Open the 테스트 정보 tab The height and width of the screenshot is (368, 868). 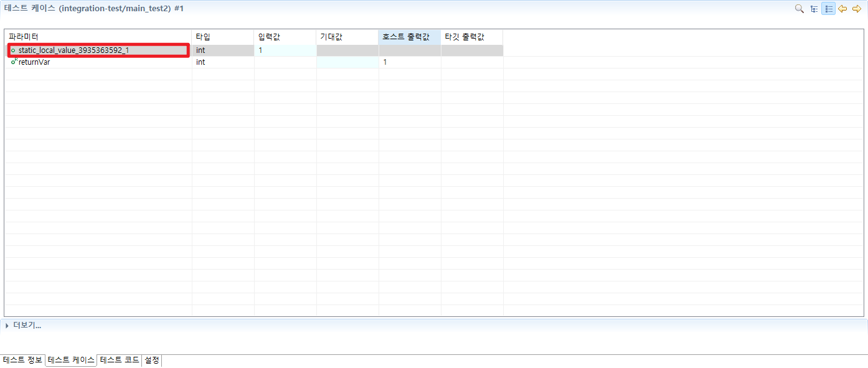coord(22,361)
